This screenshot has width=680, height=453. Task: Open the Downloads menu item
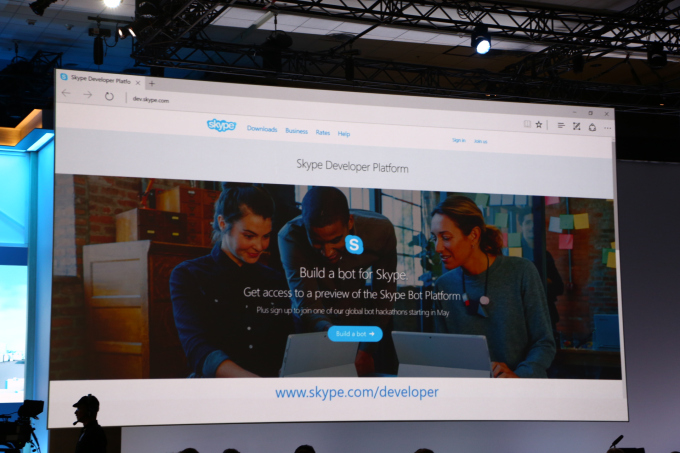[262, 129]
